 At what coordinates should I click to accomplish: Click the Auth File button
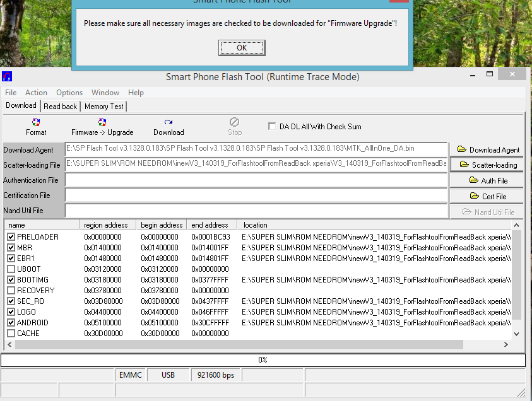487,181
